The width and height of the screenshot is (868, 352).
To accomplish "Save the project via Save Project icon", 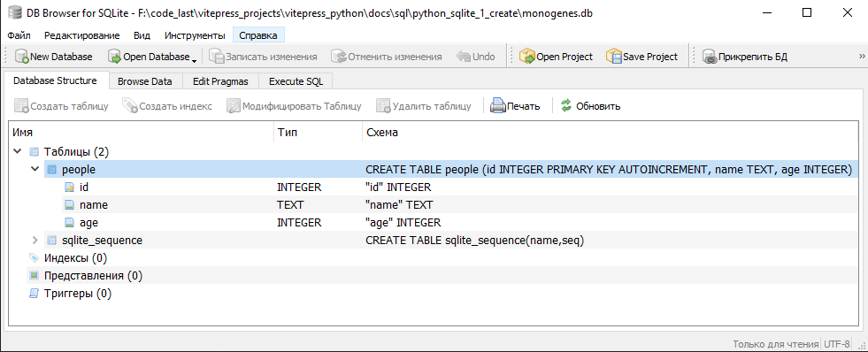I will click(x=614, y=57).
